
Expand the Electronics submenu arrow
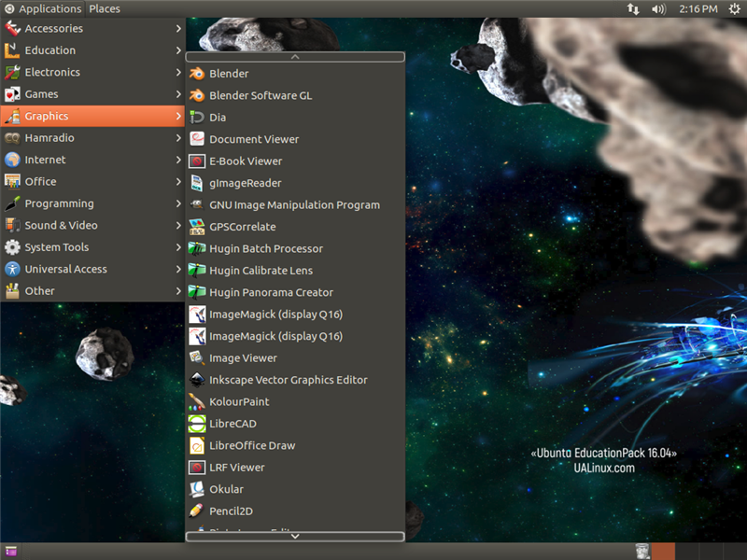click(178, 73)
